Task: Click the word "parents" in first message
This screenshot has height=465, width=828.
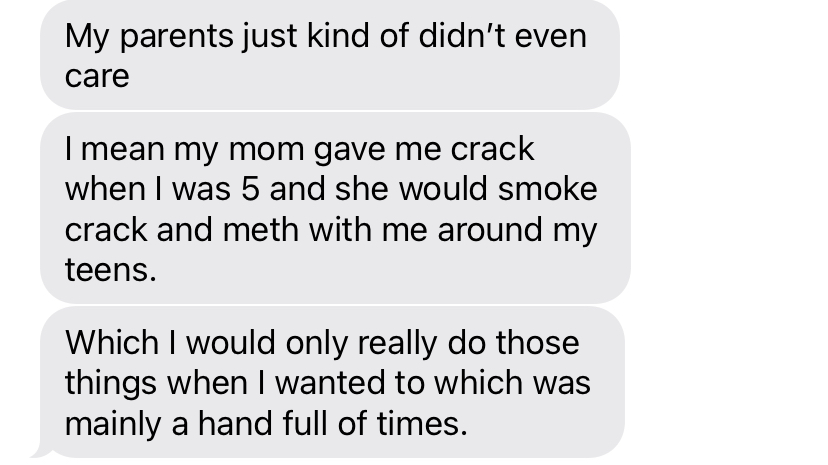Action: point(176,37)
